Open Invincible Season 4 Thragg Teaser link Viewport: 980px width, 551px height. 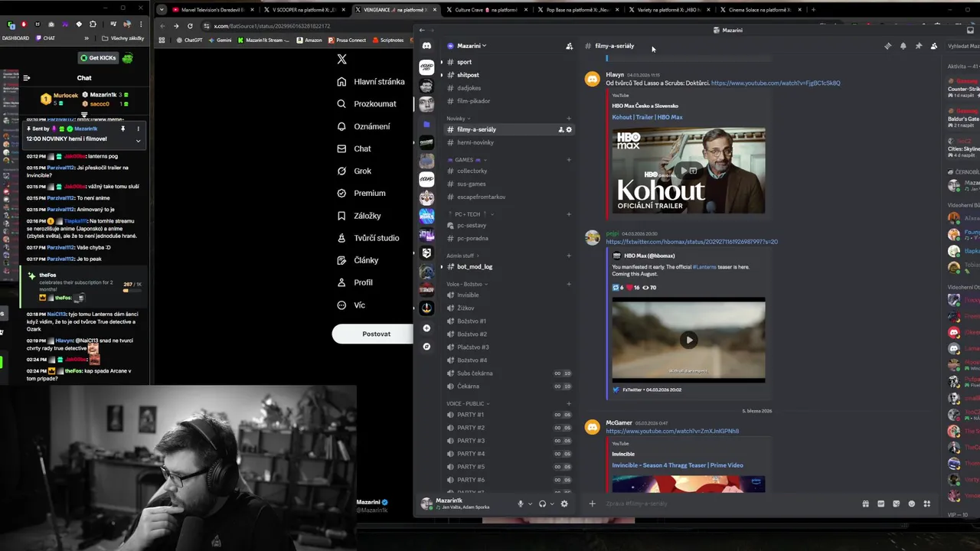click(x=678, y=465)
